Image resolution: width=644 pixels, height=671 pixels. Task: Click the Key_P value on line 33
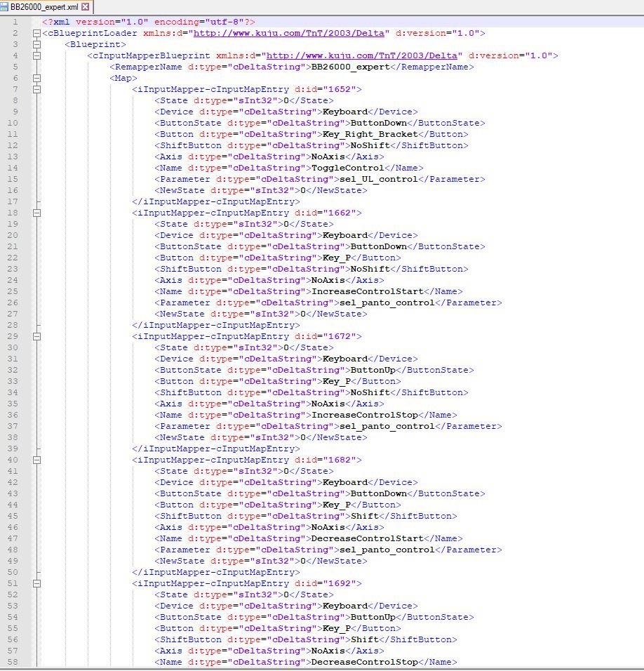pos(337,381)
